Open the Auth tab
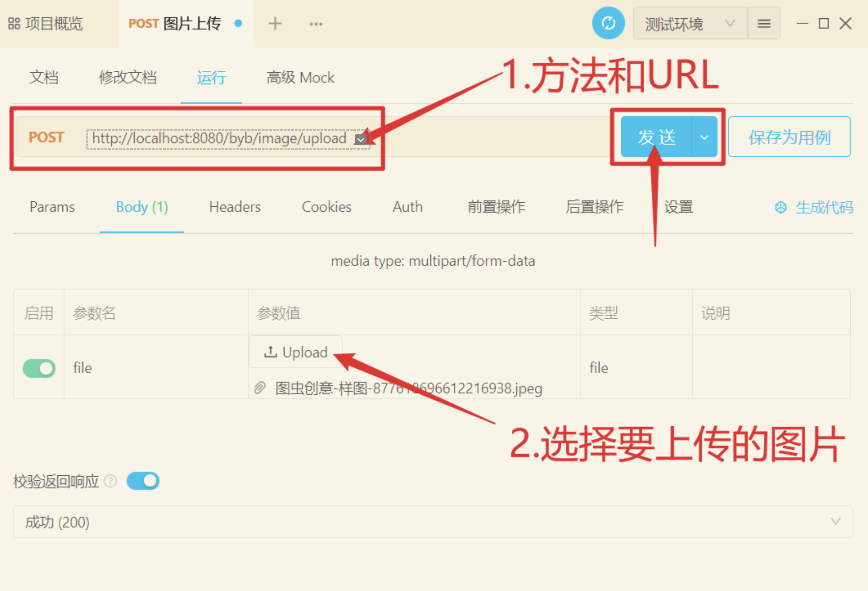This screenshot has width=868, height=591. 407,207
